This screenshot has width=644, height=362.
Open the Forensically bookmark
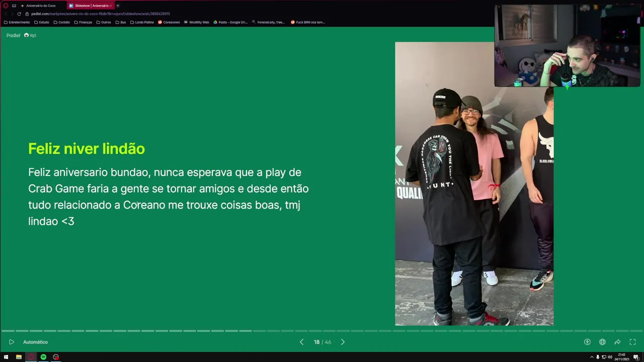pyautogui.click(x=268, y=22)
